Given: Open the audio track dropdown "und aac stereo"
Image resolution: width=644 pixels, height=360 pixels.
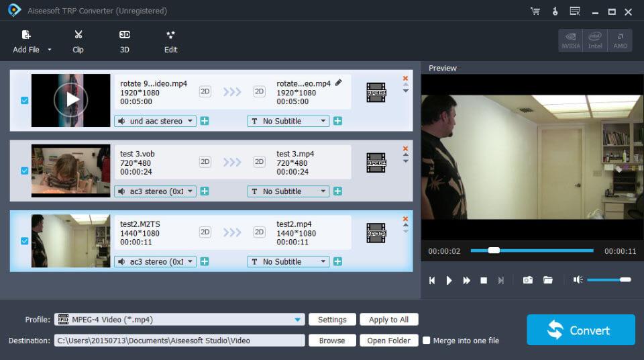Looking at the screenshot, I should [155, 121].
